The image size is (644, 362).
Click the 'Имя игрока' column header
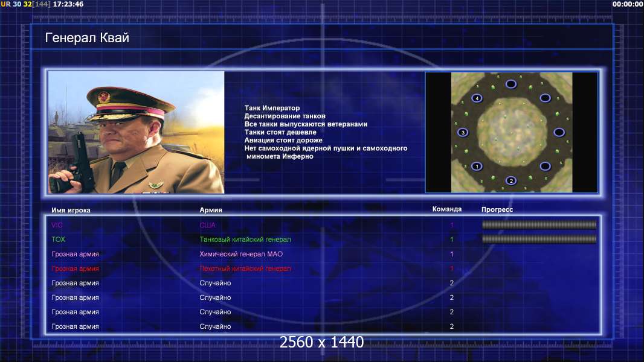71,210
